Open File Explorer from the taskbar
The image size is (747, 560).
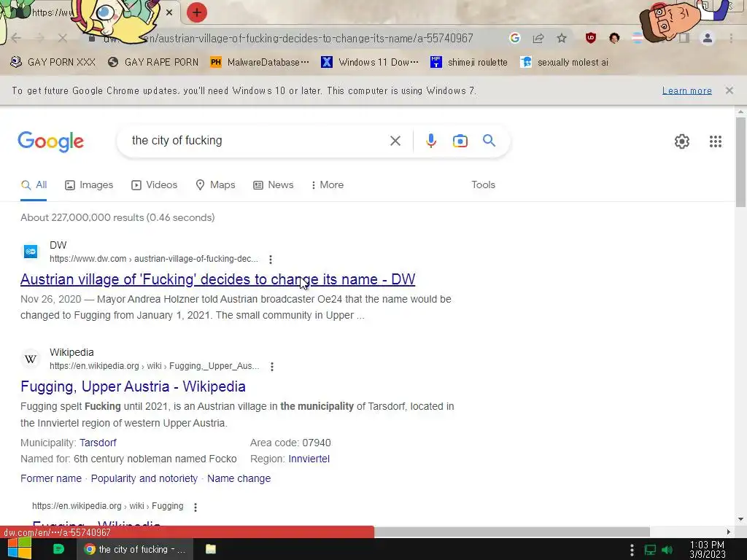pos(211,549)
